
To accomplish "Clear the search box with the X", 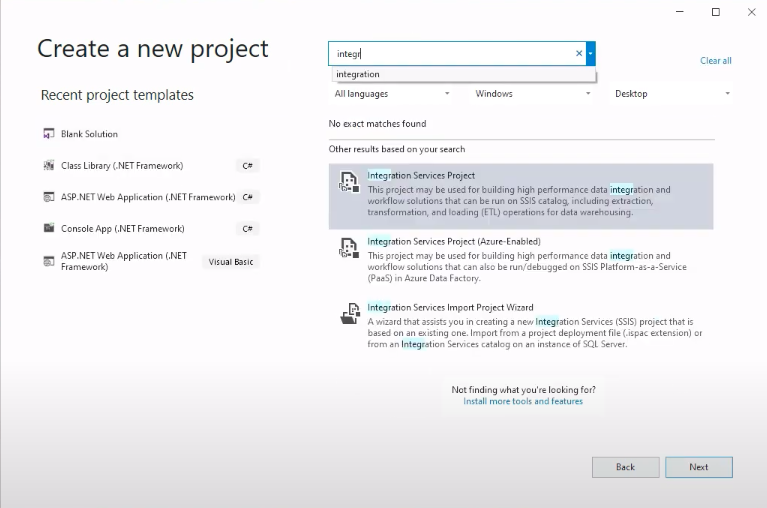I will point(579,53).
